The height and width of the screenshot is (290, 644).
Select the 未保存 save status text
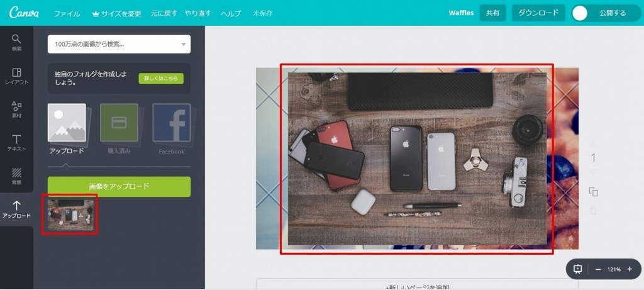coord(263,14)
